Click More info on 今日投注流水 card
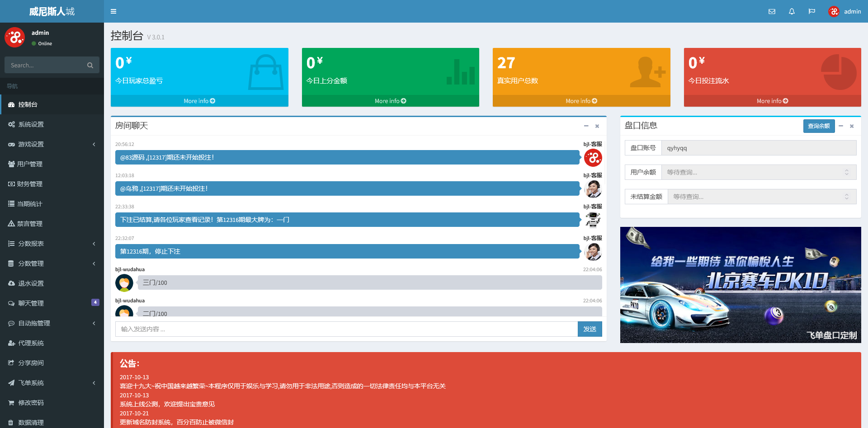868x428 pixels. pos(772,101)
